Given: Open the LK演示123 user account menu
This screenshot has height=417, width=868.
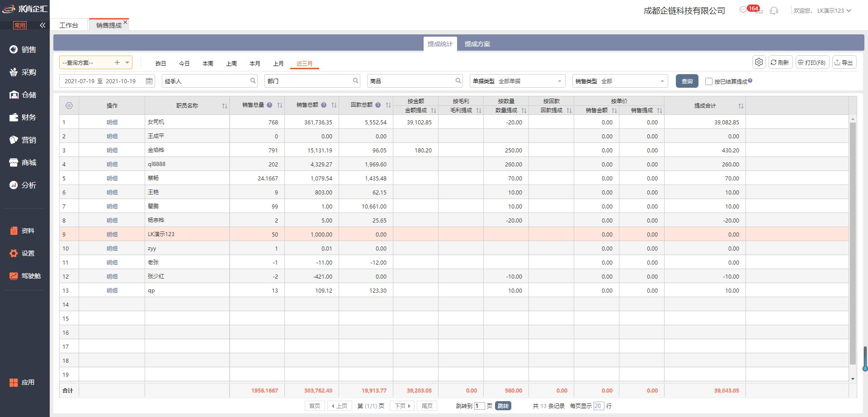Looking at the screenshot, I should [834, 10].
